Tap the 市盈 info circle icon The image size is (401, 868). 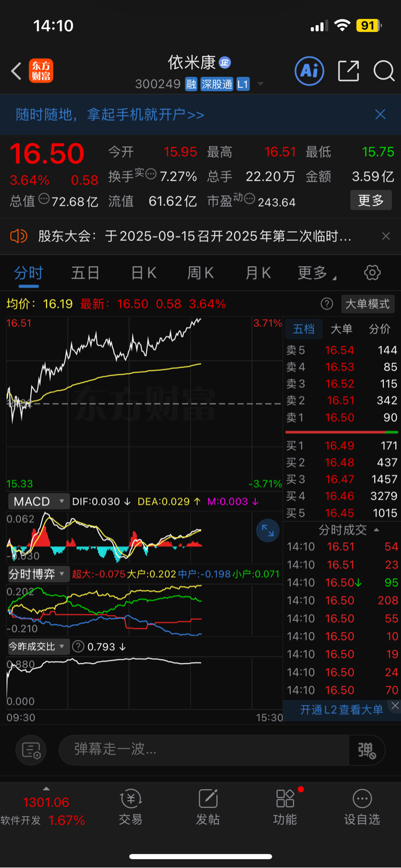coord(250,198)
